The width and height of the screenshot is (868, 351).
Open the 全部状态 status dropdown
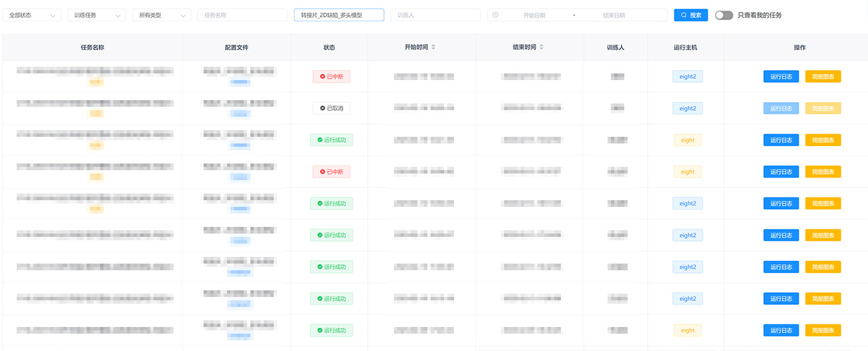(x=31, y=15)
